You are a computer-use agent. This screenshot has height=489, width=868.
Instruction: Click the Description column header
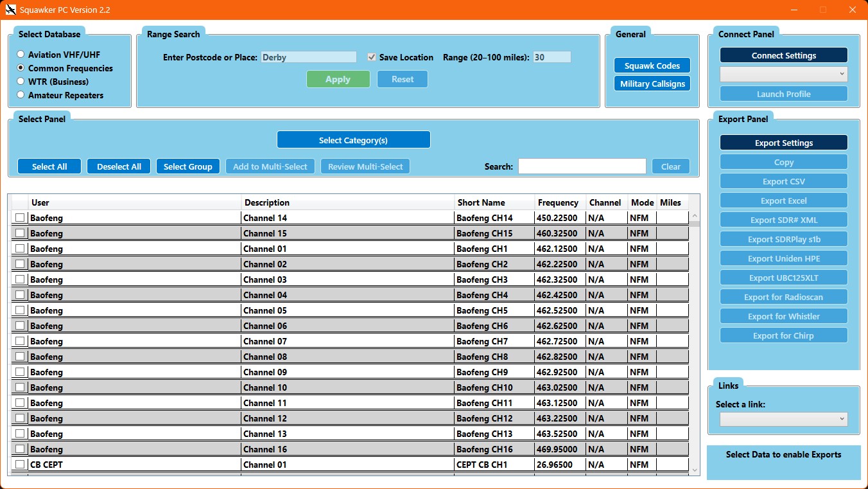(x=348, y=202)
